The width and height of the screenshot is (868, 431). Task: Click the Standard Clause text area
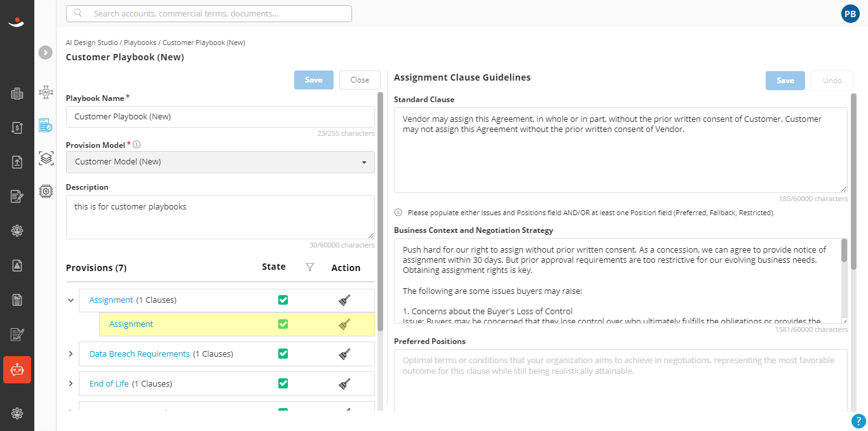tap(621, 150)
